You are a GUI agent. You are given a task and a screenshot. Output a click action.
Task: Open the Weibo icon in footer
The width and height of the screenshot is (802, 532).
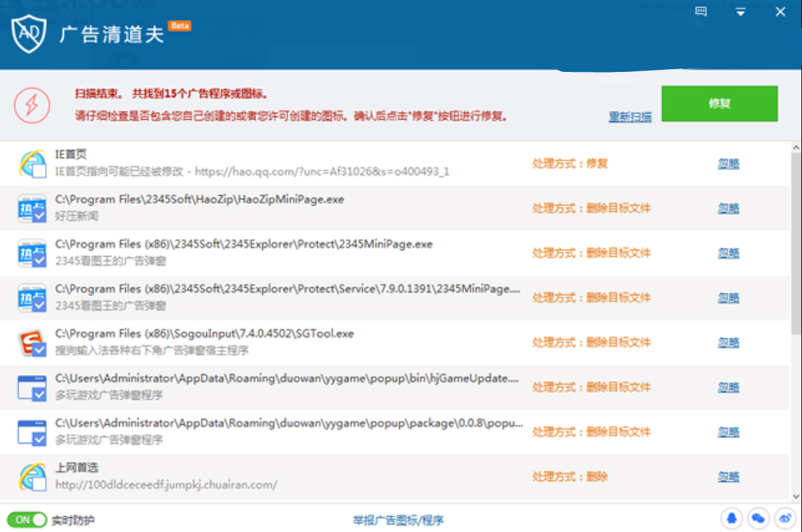pos(785,519)
